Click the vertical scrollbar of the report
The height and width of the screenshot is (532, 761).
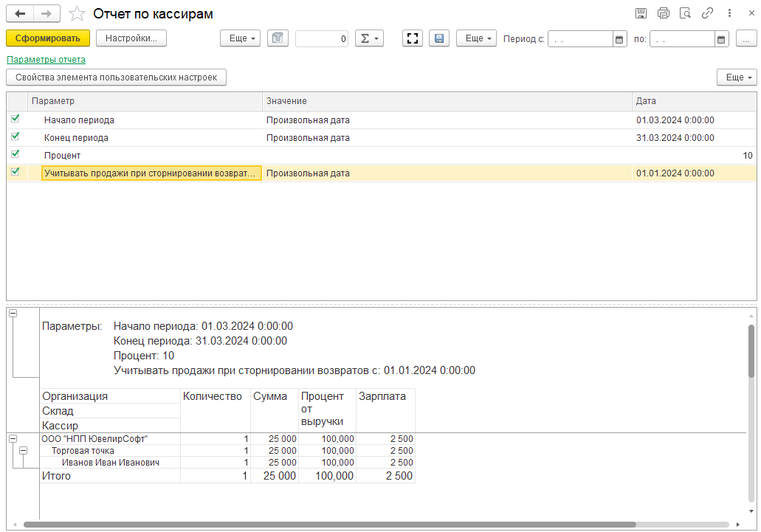[x=751, y=350]
